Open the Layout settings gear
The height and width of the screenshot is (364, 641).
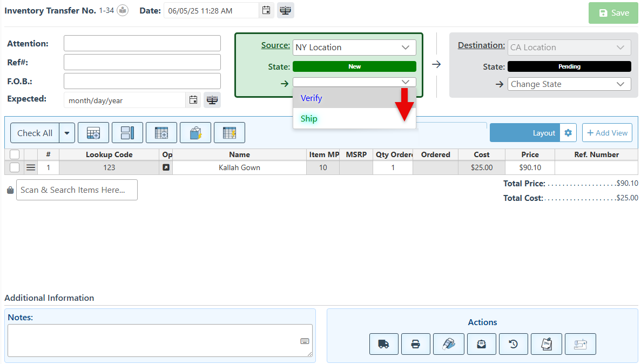tap(568, 133)
